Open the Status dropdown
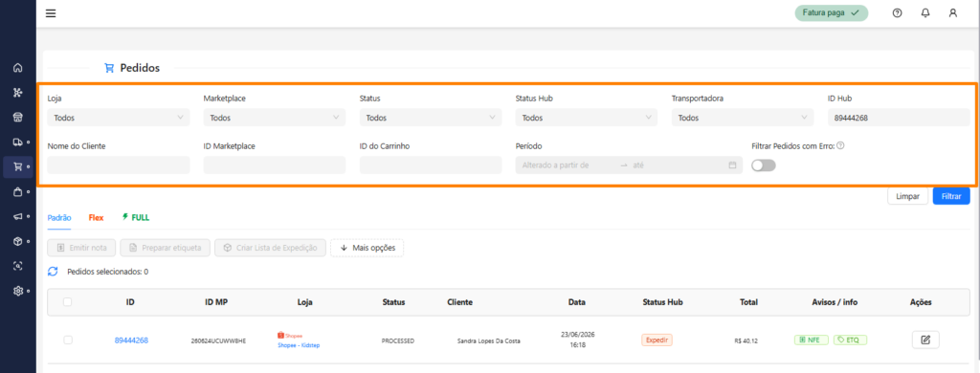The height and width of the screenshot is (373, 980). tap(431, 118)
